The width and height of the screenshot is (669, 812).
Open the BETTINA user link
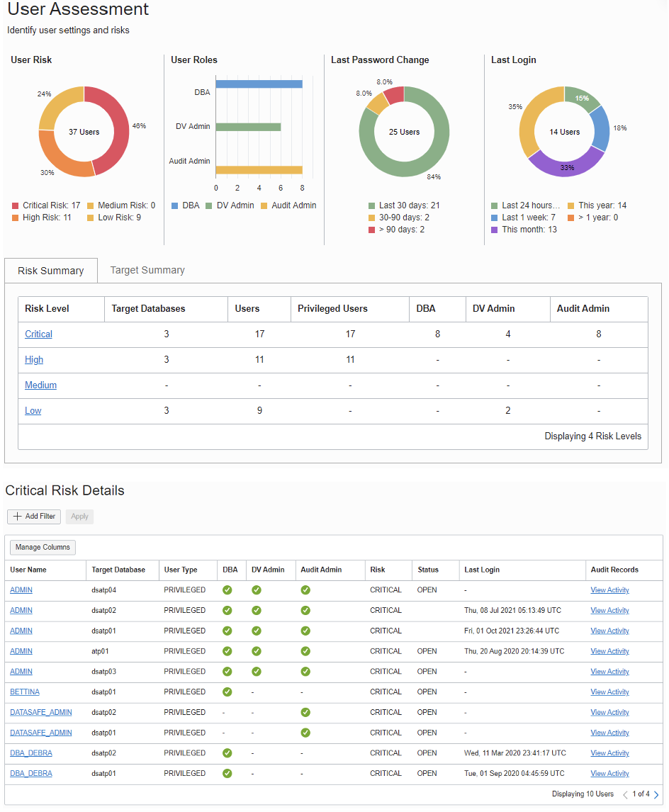point(25,692)
